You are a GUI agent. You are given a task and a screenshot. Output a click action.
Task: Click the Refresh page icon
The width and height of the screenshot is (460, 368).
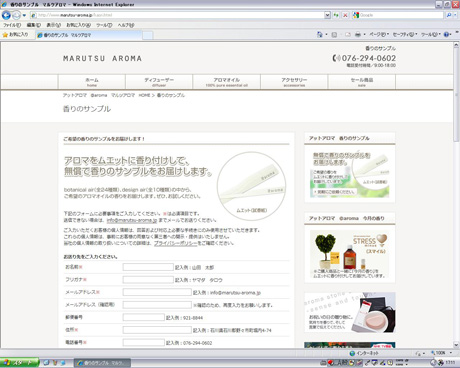(336, 15)
